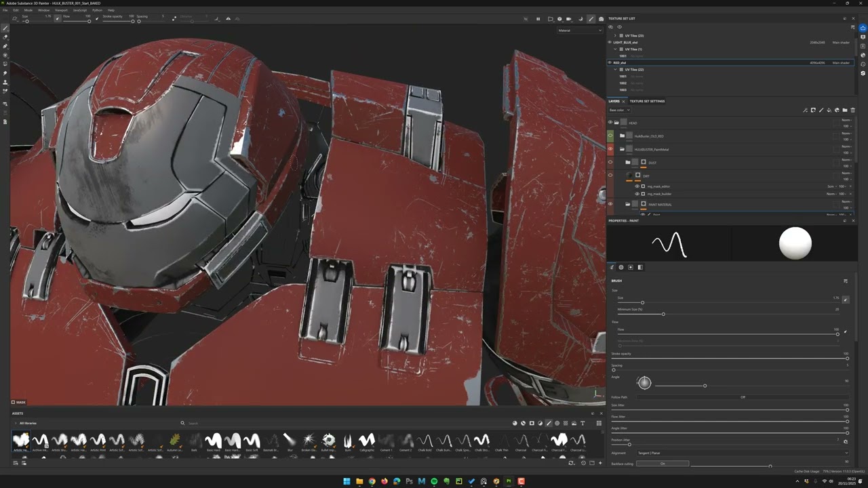Viewport: 868px width, 488px height.
Task: Select the Smudge tool
Action: point(5,73)
